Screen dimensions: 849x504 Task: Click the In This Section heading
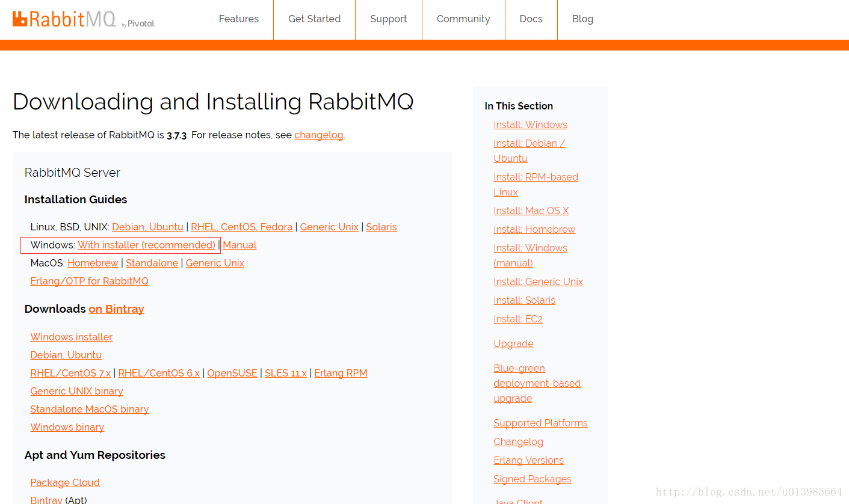click(519, 106)
